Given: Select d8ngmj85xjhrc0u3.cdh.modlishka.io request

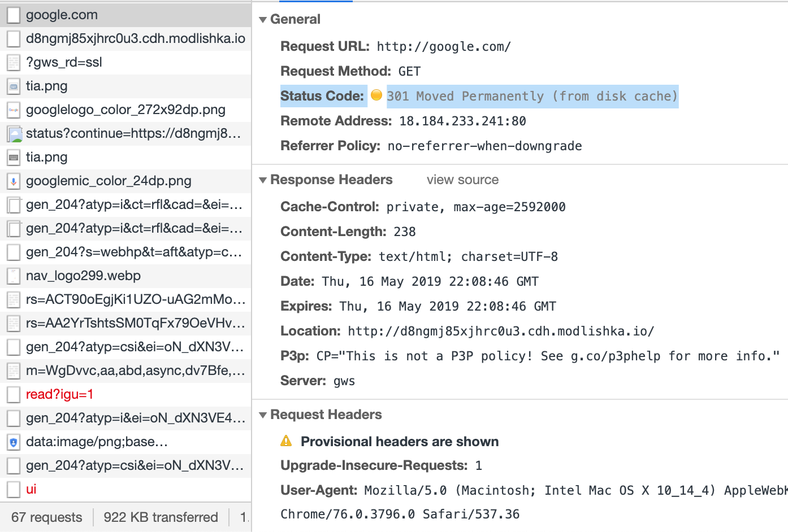Looking at the screenshot, I should coord(125,38).
